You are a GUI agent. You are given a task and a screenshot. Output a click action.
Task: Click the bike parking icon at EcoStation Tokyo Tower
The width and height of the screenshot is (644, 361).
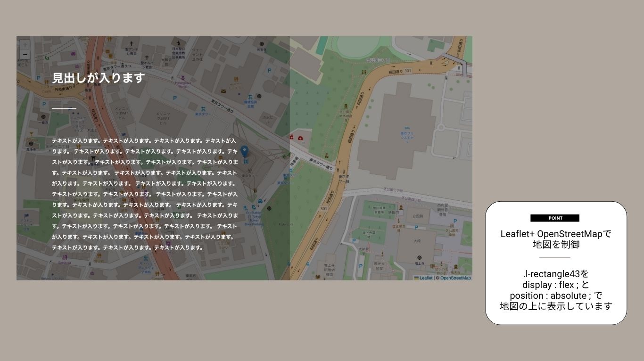pos(246,207)
